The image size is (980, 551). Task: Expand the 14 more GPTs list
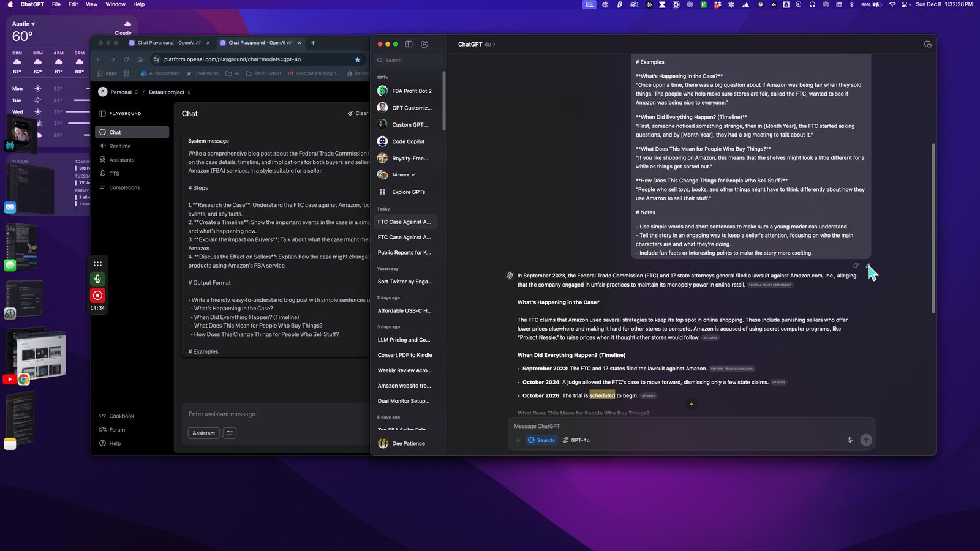[x=403, y=175]
